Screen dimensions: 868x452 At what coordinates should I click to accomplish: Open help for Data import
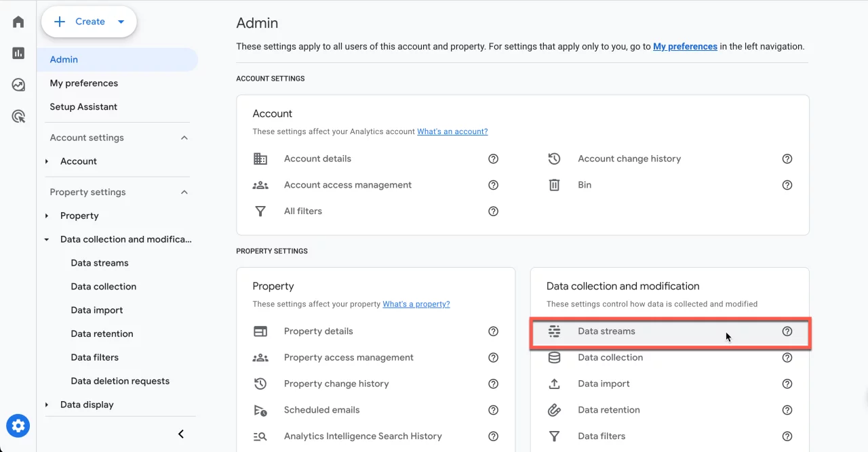[x=787, y=384]
